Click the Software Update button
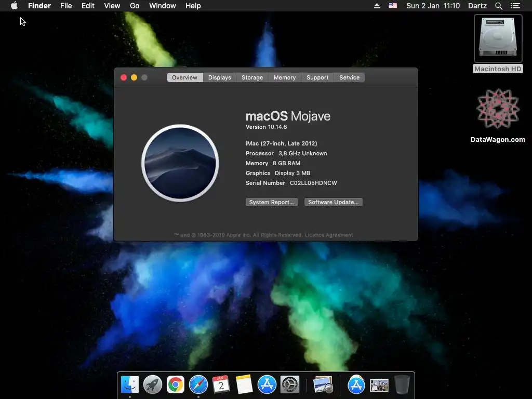Screen dimensions: 532x399 tap(334, 202)
